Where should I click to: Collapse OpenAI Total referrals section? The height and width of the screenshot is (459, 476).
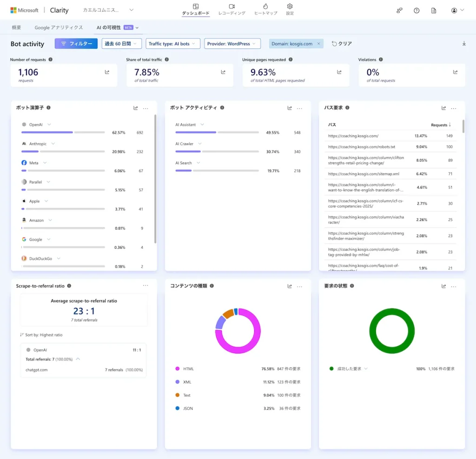tap(78, 359)
